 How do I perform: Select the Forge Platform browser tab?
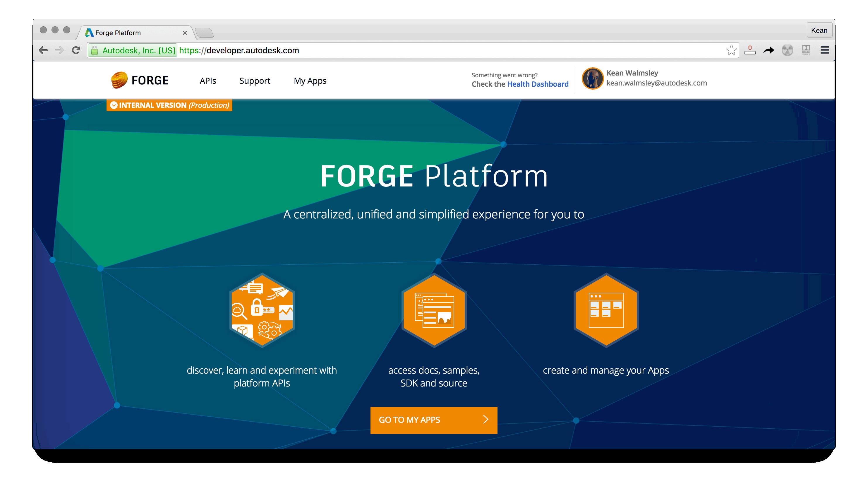click(x=136, y=33)
